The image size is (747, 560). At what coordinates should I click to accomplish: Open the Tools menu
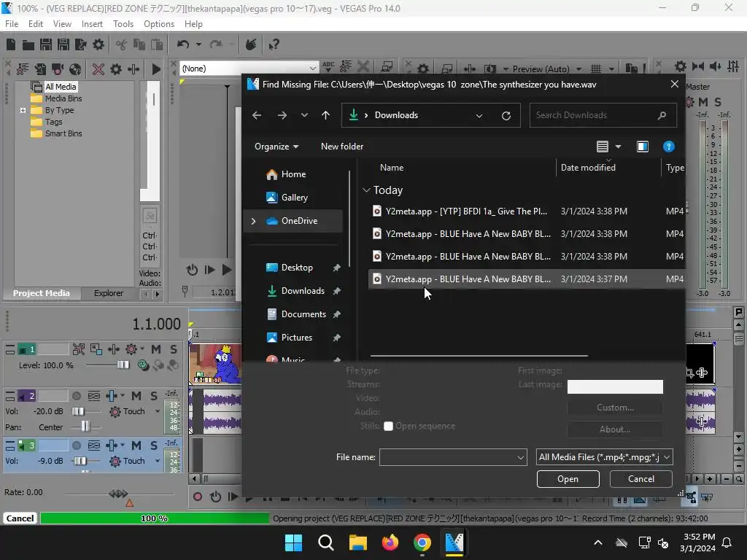point(123,24)
